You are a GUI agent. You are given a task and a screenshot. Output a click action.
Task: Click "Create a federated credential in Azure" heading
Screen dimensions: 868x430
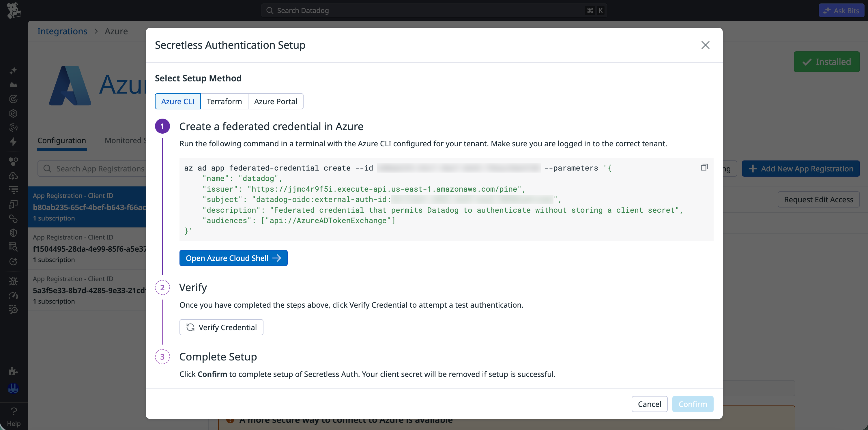pyautogui.click(x=271, y=126)
